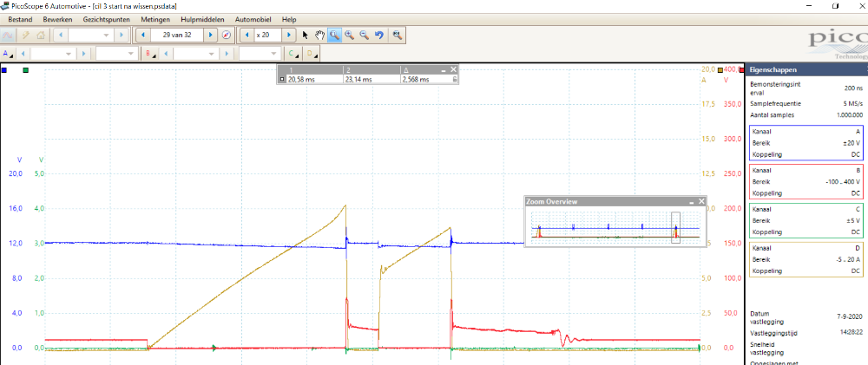The height and width of the screenshot is (365, 868).
Task: Minimize the Zoom Overview panel
Action: click(x=692, y=201)
